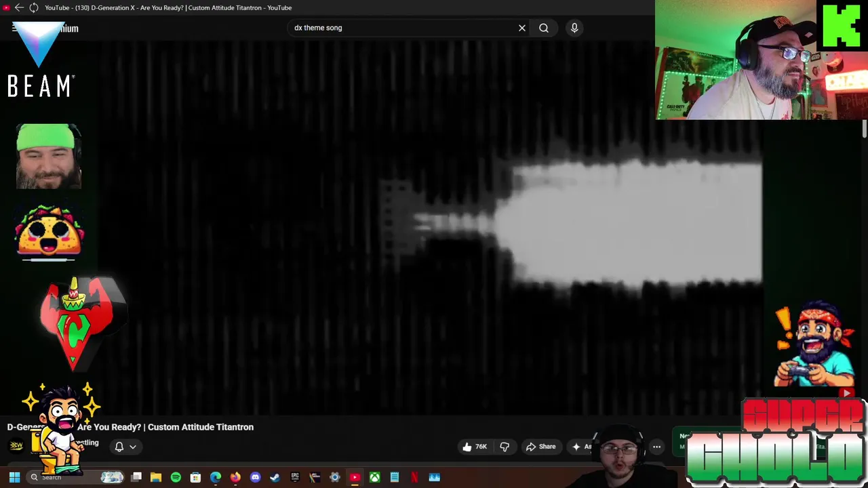Share the video
This screenshot has height=488, width=868.
click(x=540, y=447)
